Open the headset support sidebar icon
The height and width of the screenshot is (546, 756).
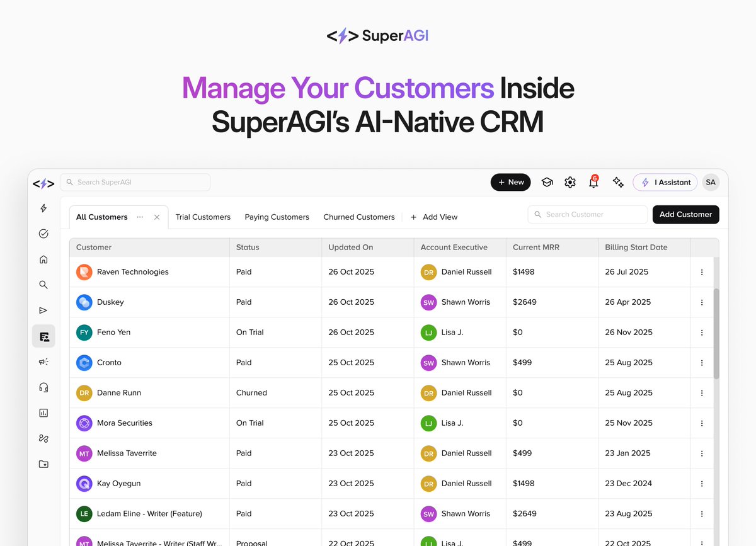coord(43,387)
